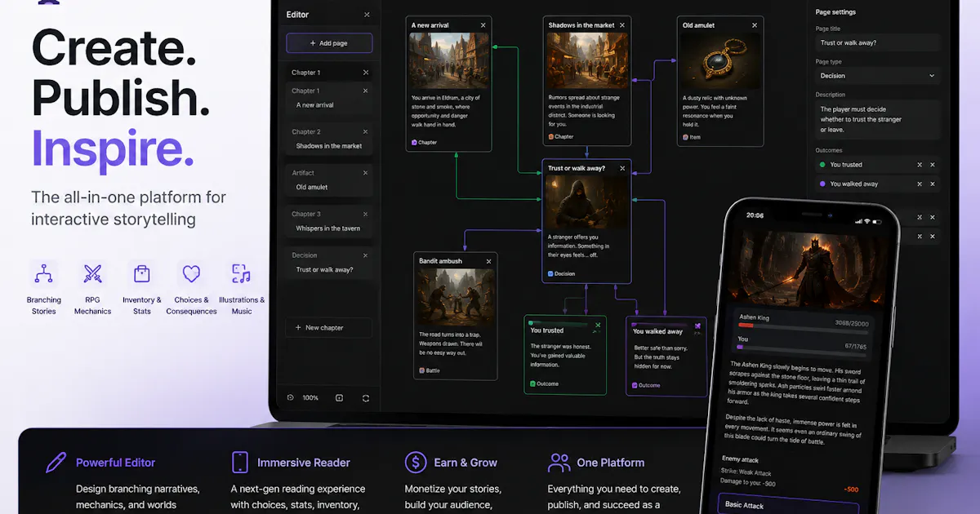Close the 'A new arrival' node card

pyautogui.click(x=483, y=25)
